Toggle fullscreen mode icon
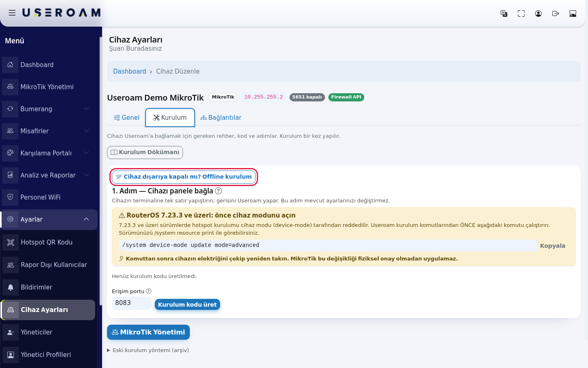The image size is (588, 368). click(x=521, y=13)
